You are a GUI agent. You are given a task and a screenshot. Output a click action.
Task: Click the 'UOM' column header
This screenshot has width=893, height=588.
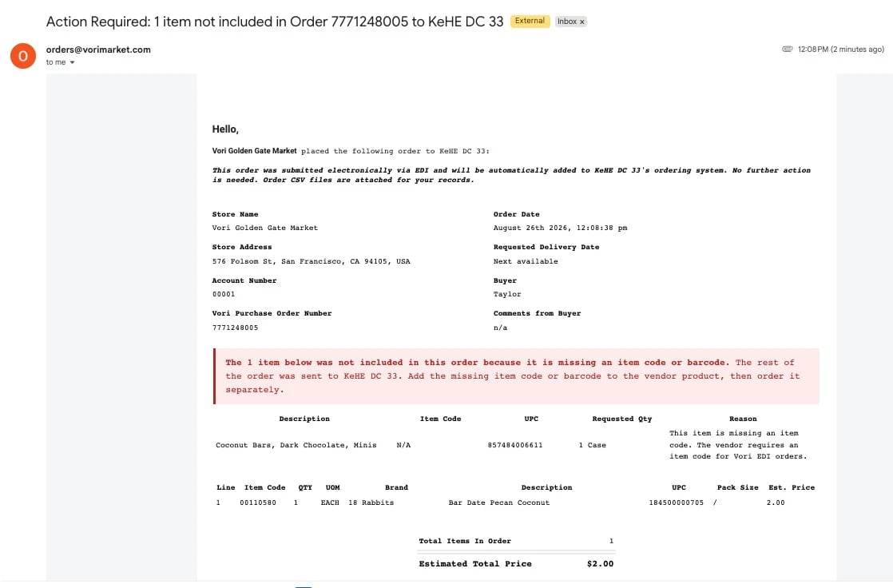332,487
